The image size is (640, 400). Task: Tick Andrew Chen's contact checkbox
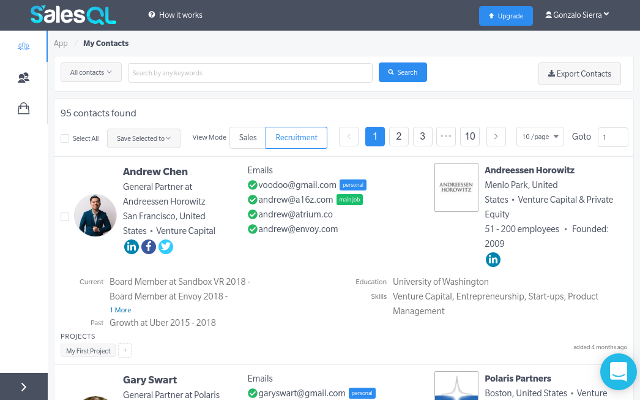(x=64, y=216)
